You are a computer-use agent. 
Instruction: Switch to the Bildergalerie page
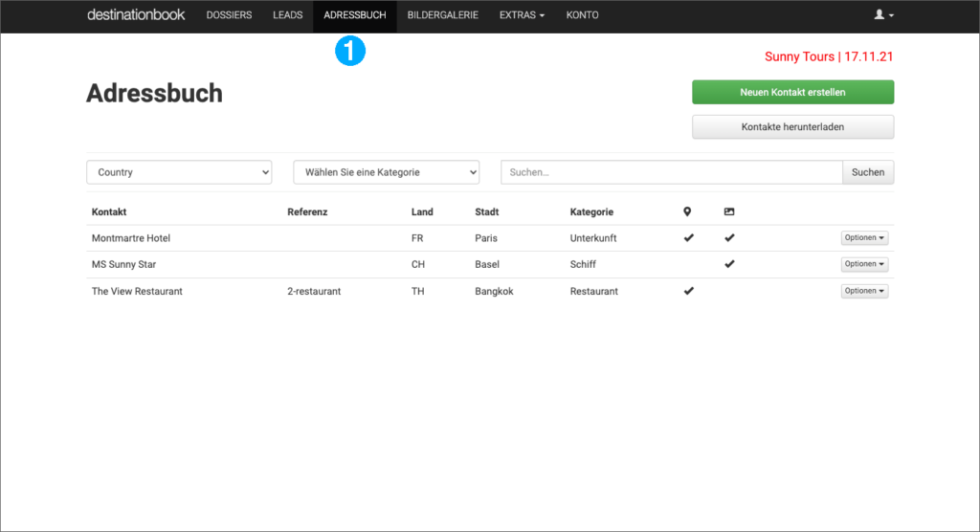point(442,15)
